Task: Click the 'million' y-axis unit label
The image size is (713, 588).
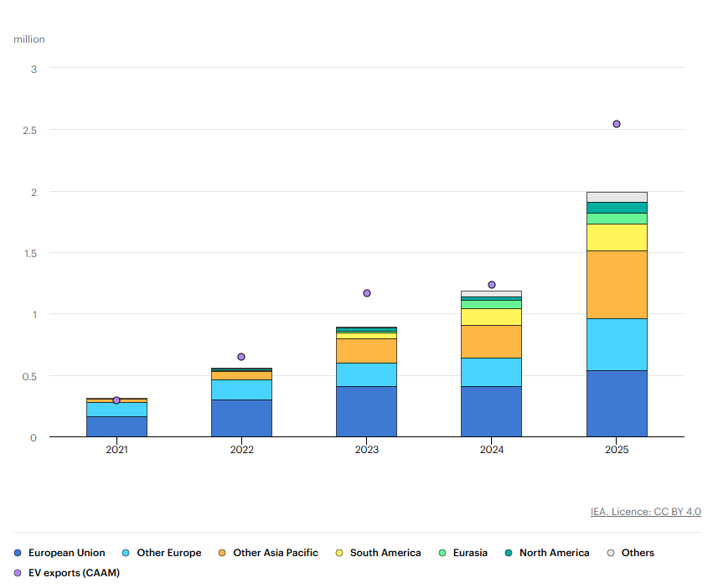Action: 29,39
